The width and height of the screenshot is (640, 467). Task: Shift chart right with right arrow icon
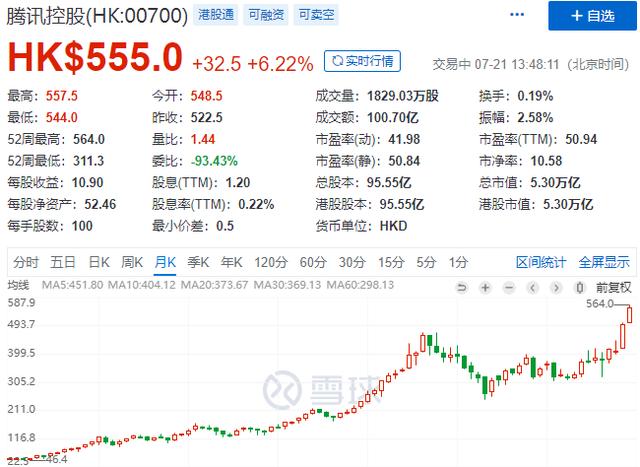[x=556, y=288]
